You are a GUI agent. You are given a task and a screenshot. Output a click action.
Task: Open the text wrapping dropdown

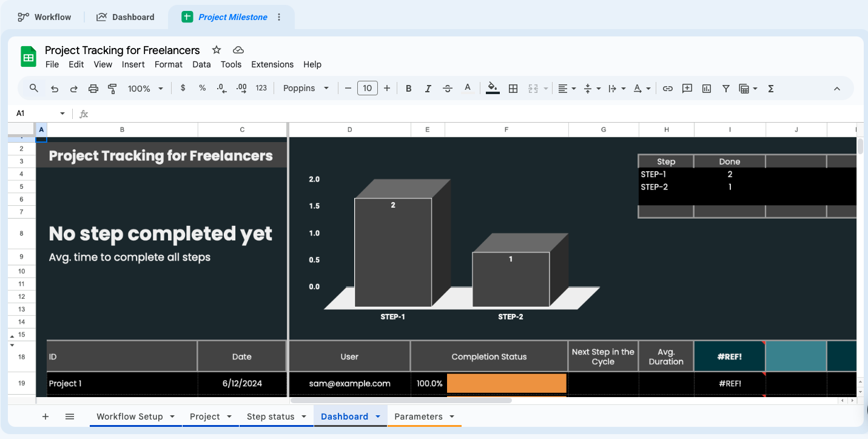(x=616, y=89)
